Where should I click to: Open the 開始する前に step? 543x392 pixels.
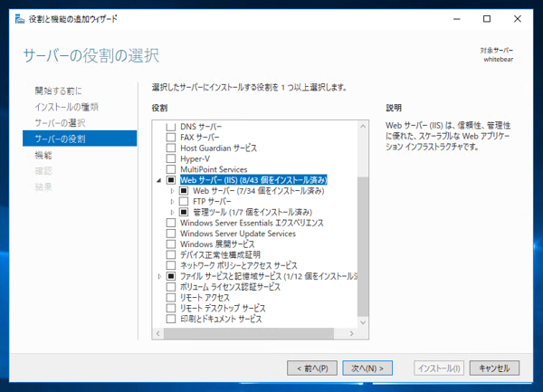pyautogui.click(x=58, y=91)
